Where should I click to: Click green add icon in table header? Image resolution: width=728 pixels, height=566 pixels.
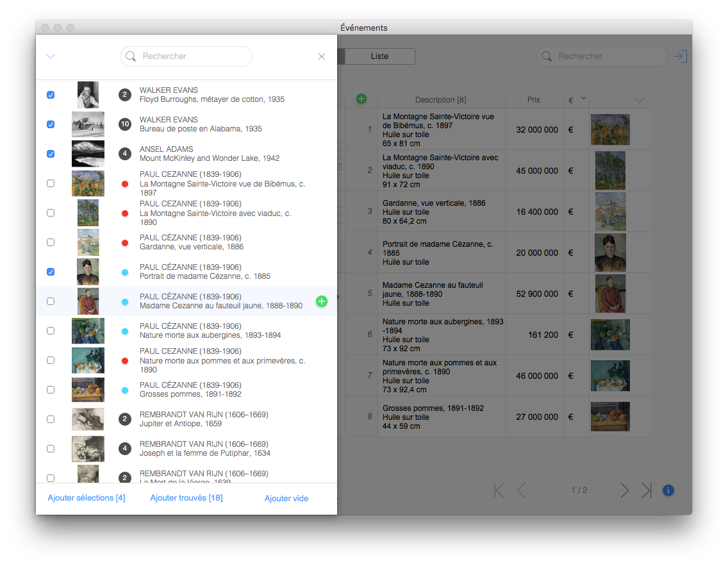(x=361, y=99)
